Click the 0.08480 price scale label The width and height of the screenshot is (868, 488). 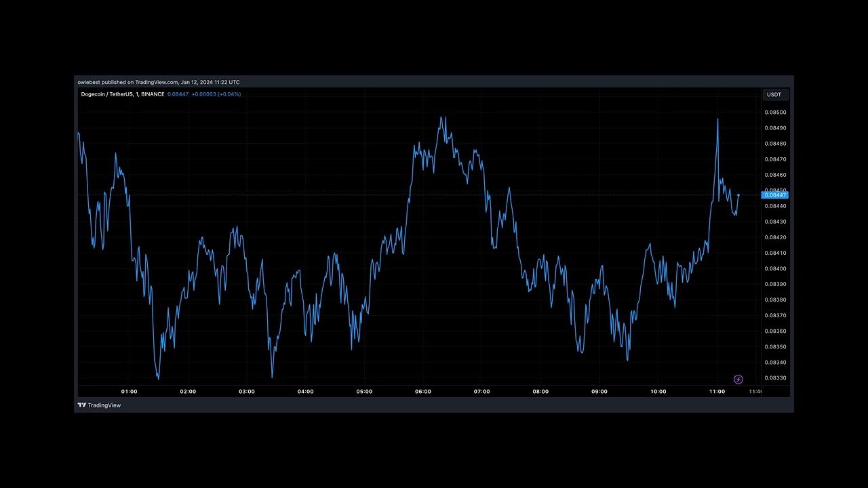coord(775,144)
